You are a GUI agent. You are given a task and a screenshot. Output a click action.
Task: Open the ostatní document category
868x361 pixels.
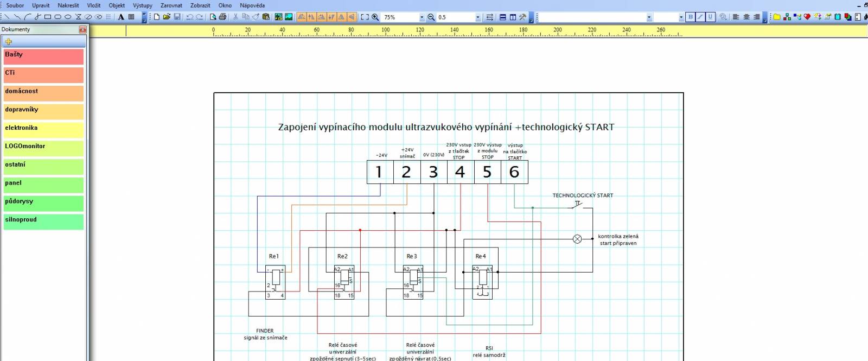tap(44, 167)
